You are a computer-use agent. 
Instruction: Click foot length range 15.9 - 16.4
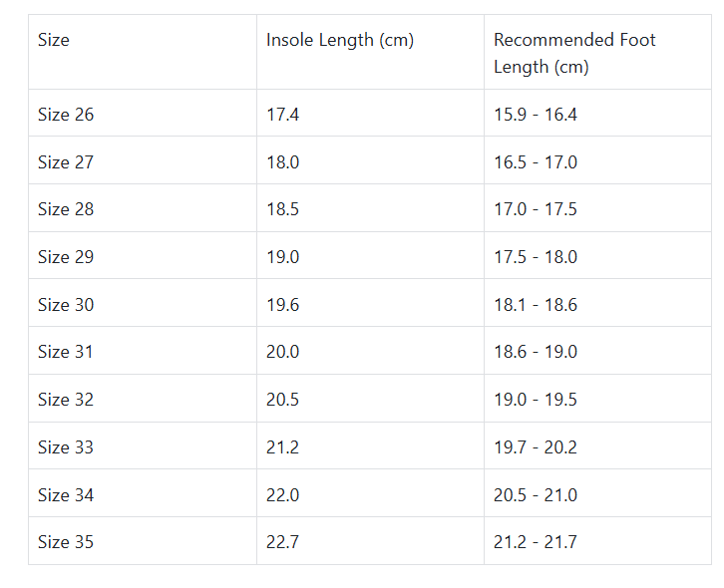point(536,115)
